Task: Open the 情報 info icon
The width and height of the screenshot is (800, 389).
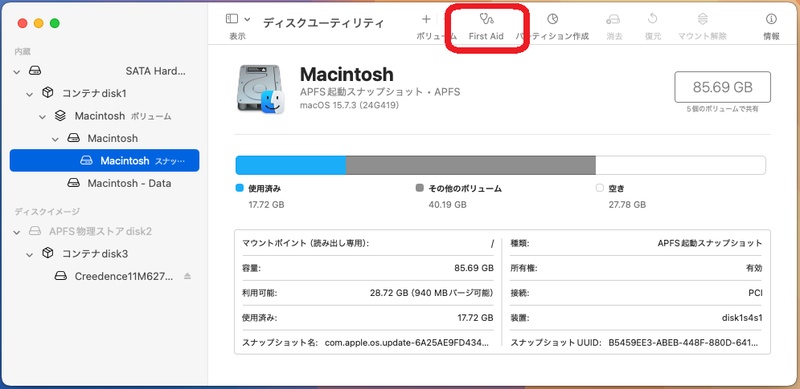Action: pos(771,19)
